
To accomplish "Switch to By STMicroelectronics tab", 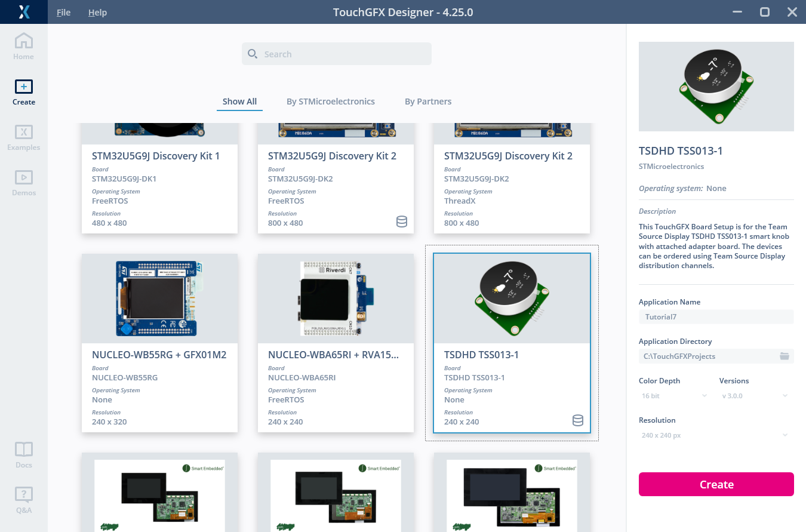I will pos(330,102).
